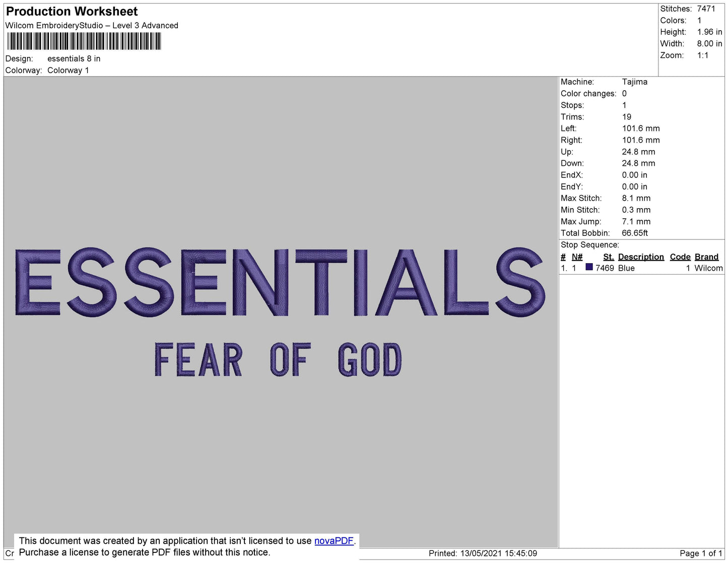Image resolution: width=728 pixels, height=563 pixels.
Task: Select the "Color changes:" label
Action: [x=588, y=93]
